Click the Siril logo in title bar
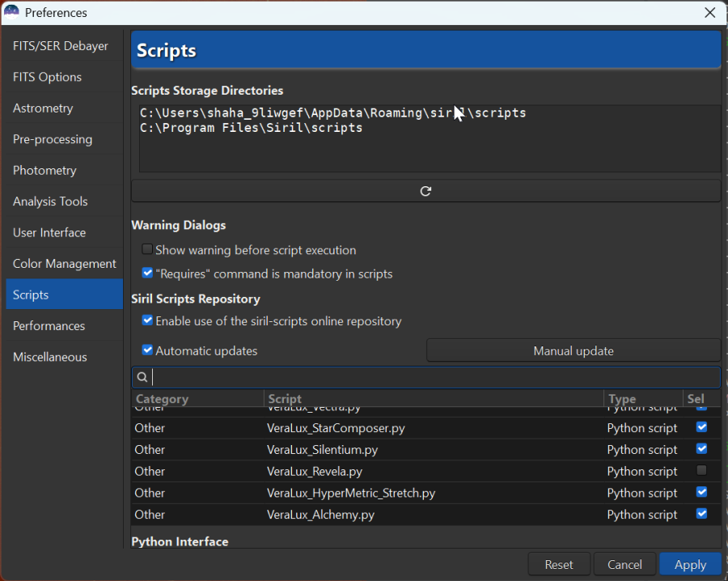The height and width of the screenshot is (581, 728). pyautogui.click(x=11, y=12)
